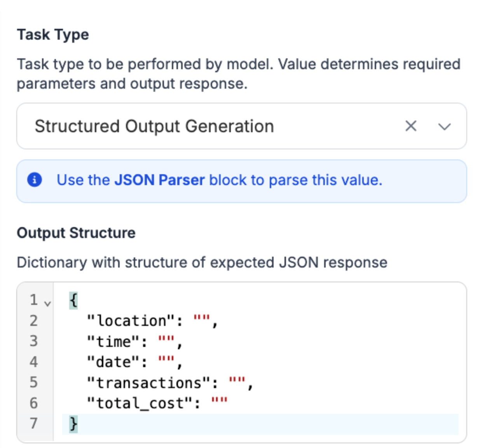Clear the selected Task Type with the X icon

point(411,126)
